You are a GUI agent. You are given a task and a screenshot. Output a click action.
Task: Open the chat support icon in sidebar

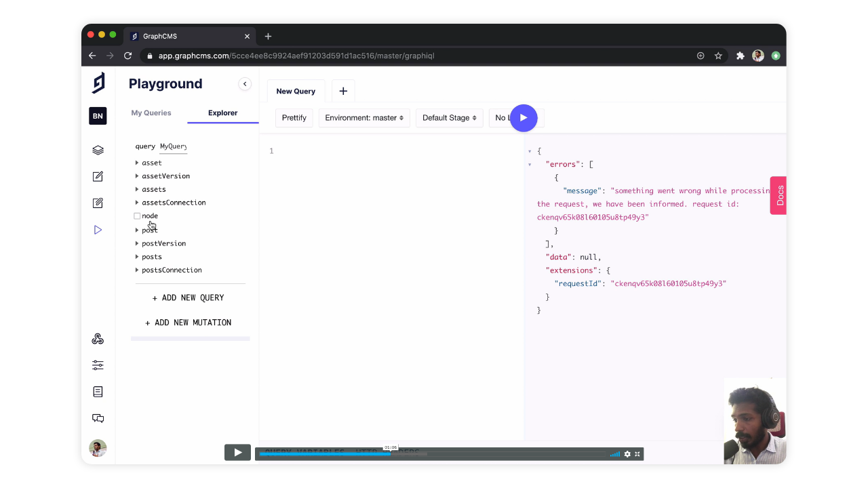coord(98,418)
